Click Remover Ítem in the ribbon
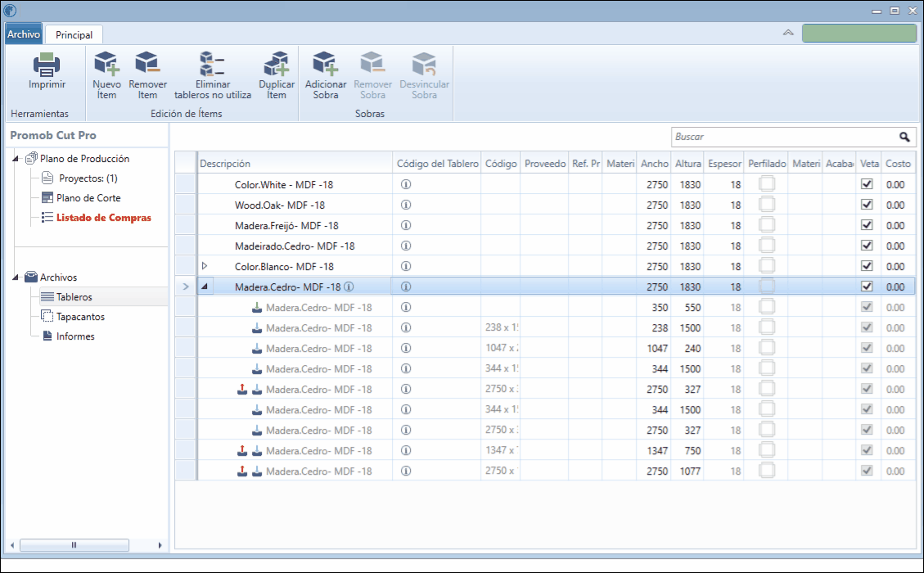 147,74
